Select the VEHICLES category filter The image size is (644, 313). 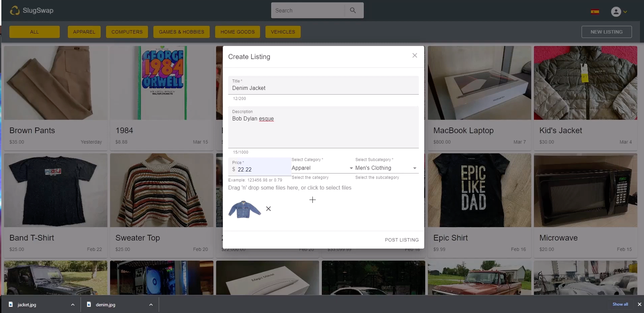point(283,32)
